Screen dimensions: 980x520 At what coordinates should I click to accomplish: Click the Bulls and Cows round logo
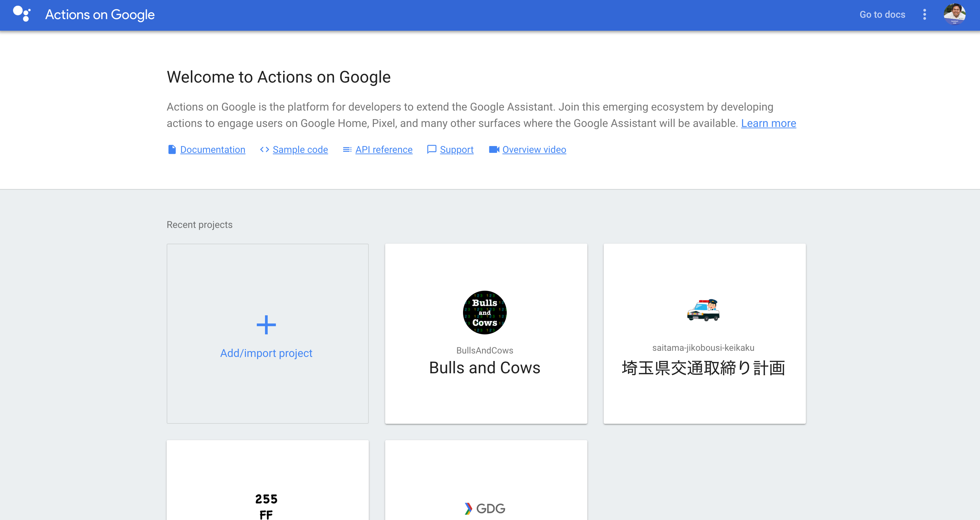pos(485,313)
